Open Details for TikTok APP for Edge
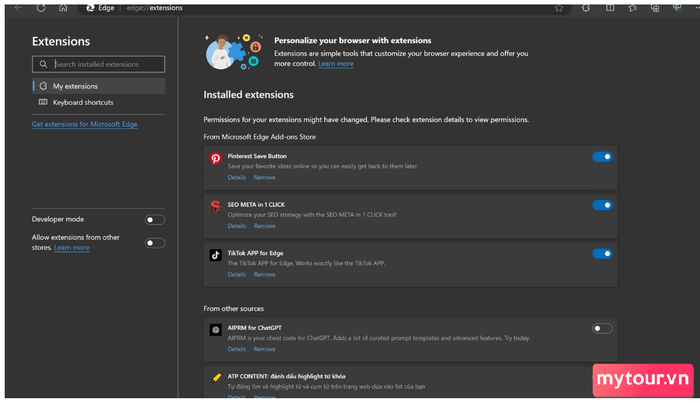 (237, 274)
